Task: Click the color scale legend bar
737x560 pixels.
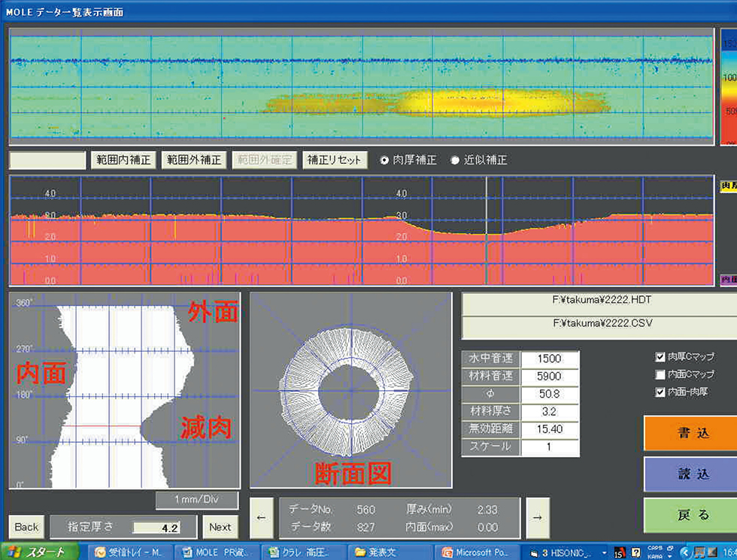Action: 729,86
